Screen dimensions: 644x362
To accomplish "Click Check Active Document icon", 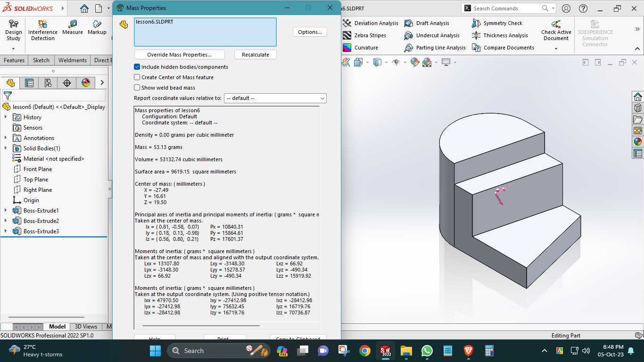I will coord(556,24).
